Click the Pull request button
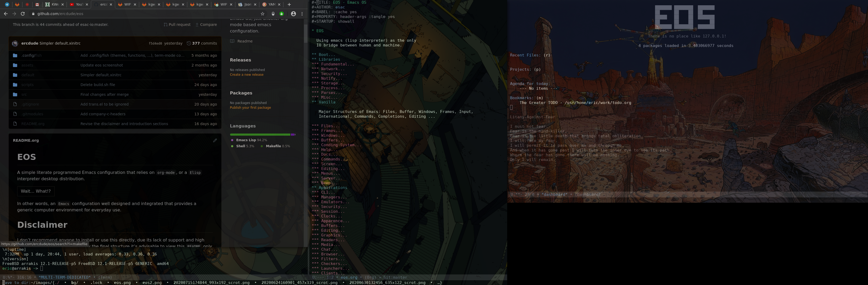Screen dimensions: 868x285 point(177,25)
